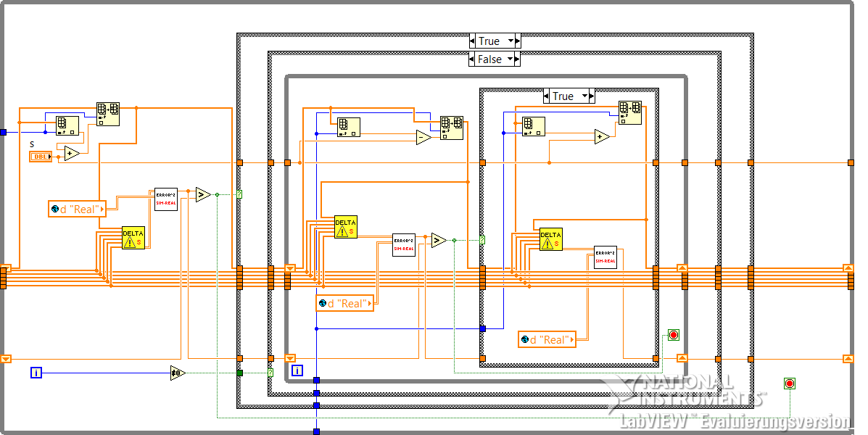Select the DELTA subVI inside the inner True case
Viewport: 868px width, 435px height.
[551, 239]
